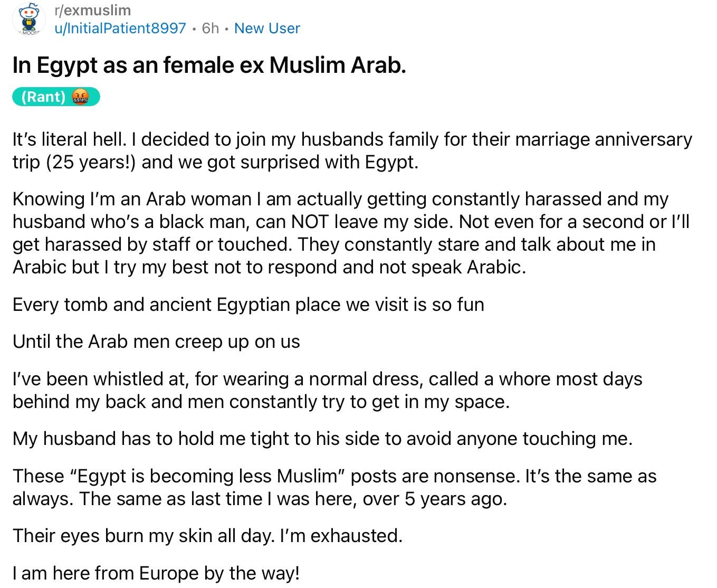Image resolution: width=717 pixels, height=588 pixels.
Task: Click the sentence "The same as last time I was here"
Action: [x=293, y=499]
